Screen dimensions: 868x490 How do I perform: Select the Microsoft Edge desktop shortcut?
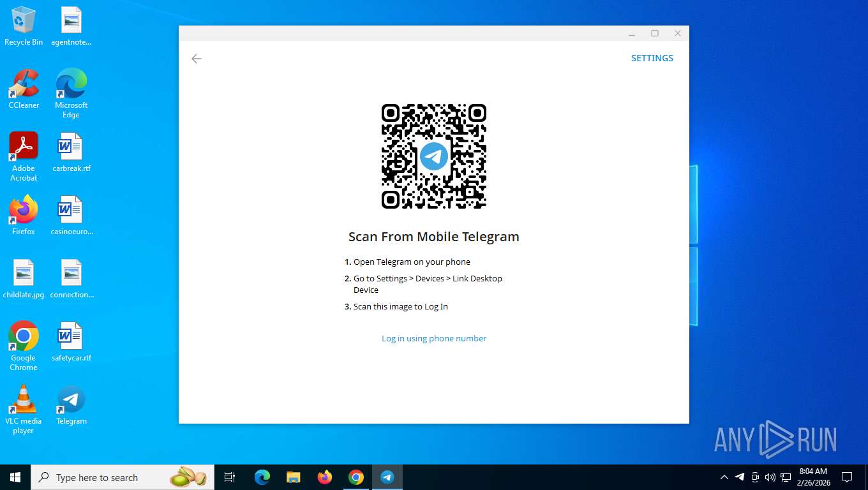tap(71, 94)
